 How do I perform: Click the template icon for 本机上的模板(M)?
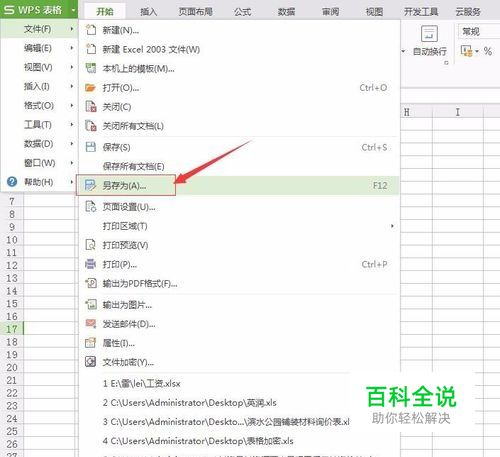91,68
